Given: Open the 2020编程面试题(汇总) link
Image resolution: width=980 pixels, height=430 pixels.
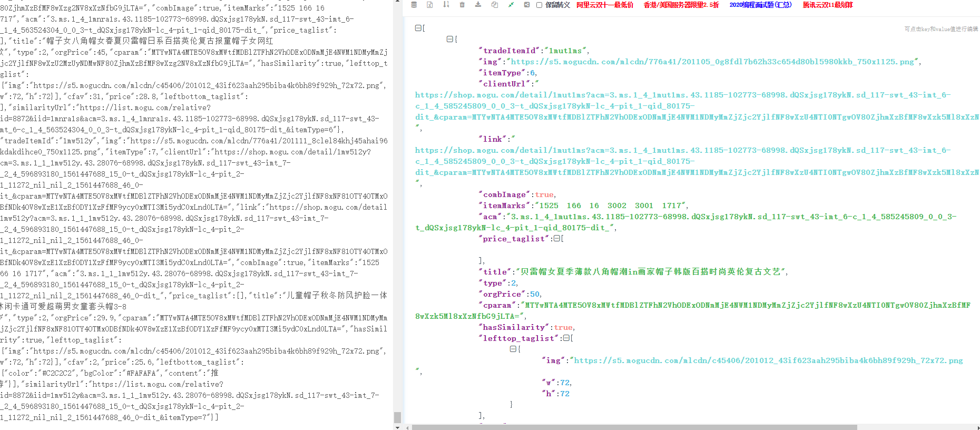Looking at the screenshot, I should (760, 5).
